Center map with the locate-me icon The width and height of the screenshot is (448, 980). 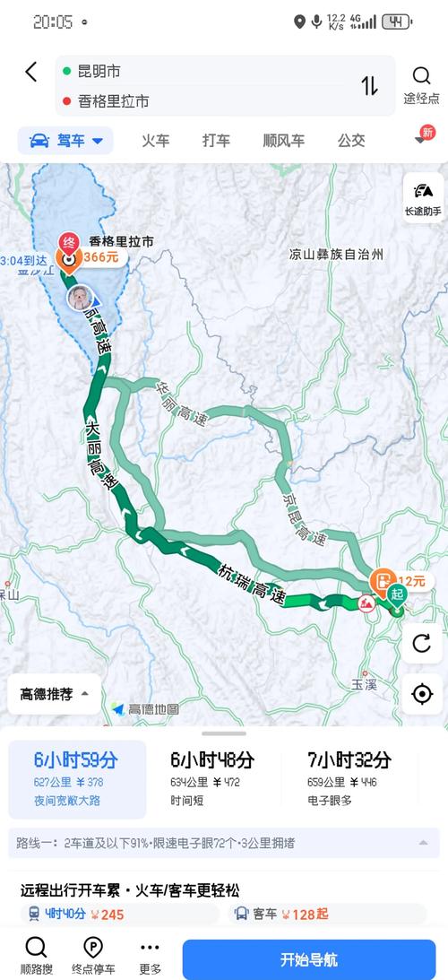422,694
